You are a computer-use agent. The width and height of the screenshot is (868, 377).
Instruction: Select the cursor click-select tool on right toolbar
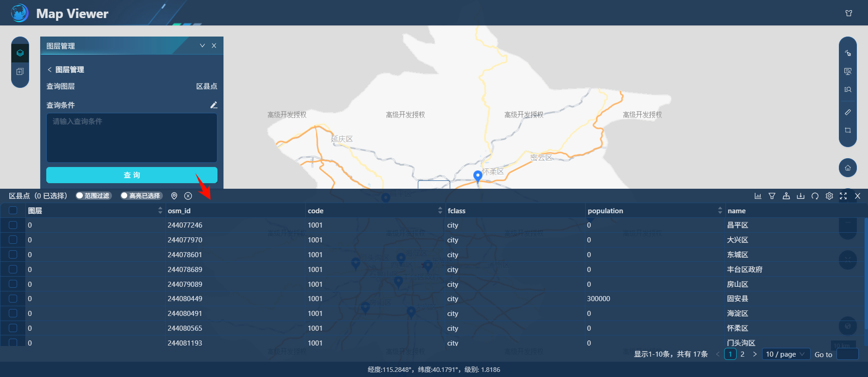coord(848,53)
